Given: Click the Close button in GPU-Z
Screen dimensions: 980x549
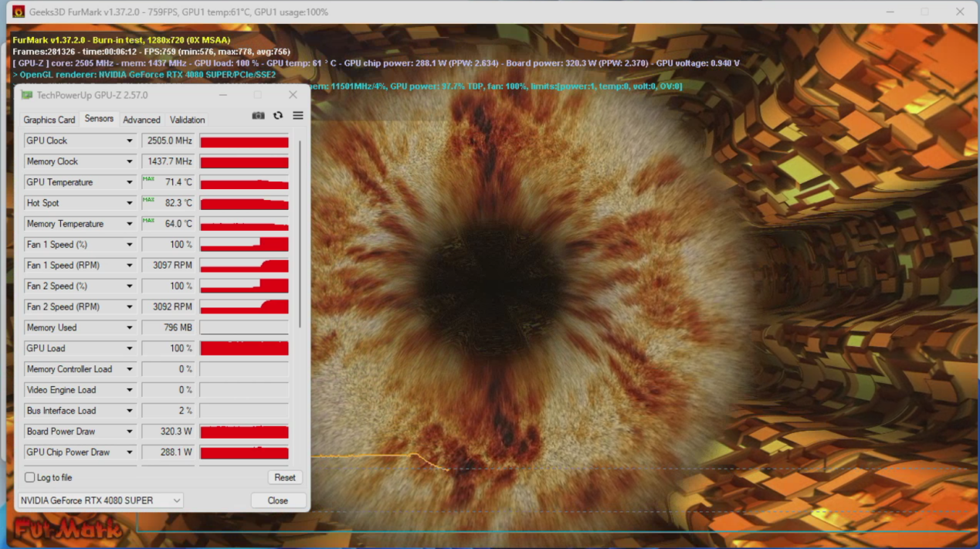Looking at the screenshot, I should pyautogui.click(x=278, y=500).
